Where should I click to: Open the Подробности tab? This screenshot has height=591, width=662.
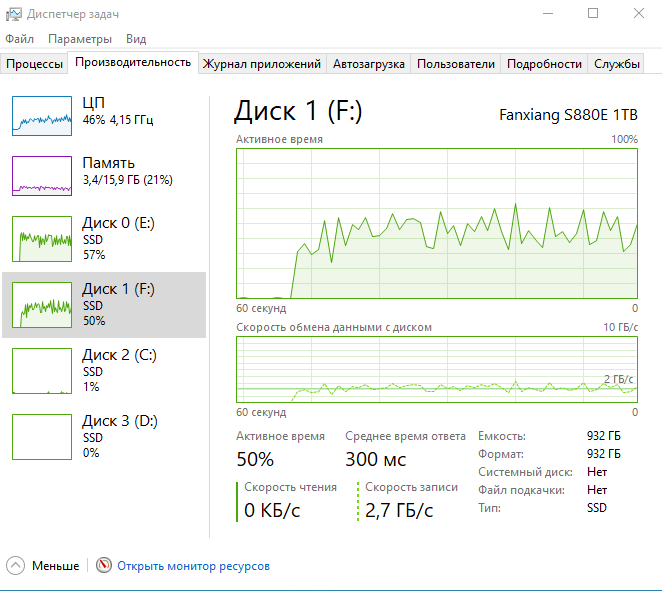click(x=544, y=64)
